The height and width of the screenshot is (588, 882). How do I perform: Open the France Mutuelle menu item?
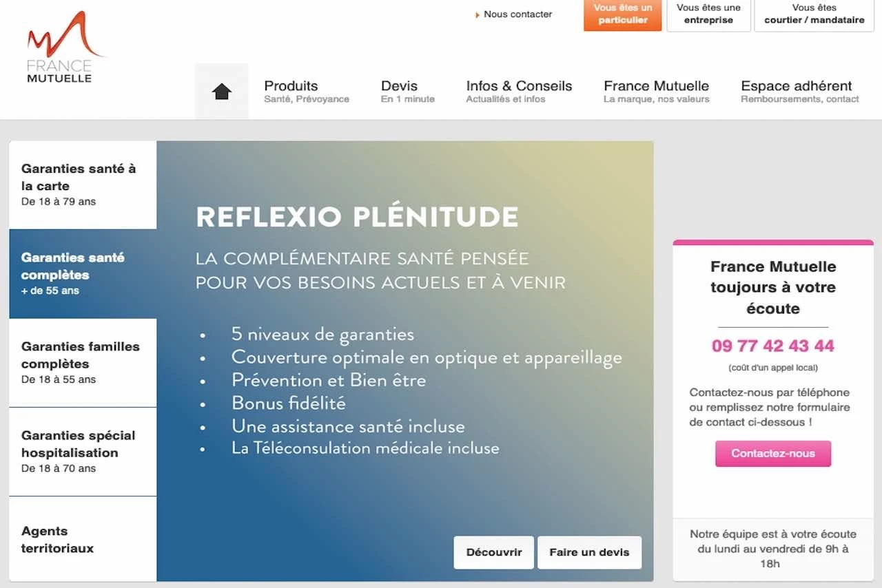656,92
